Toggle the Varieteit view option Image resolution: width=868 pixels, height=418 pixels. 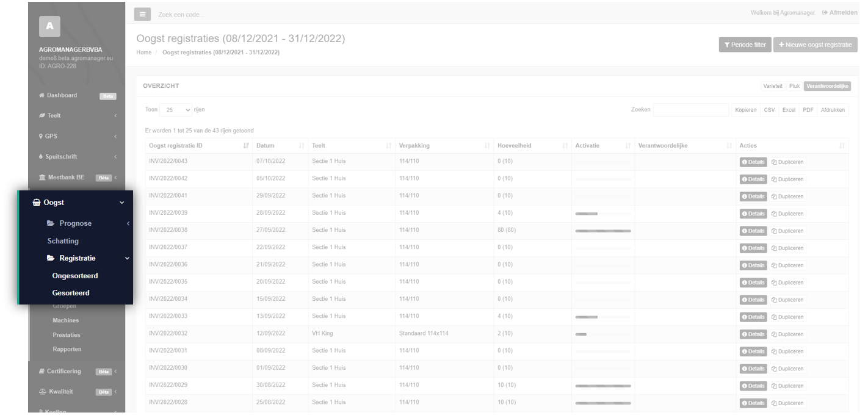[x=772, y=86]
